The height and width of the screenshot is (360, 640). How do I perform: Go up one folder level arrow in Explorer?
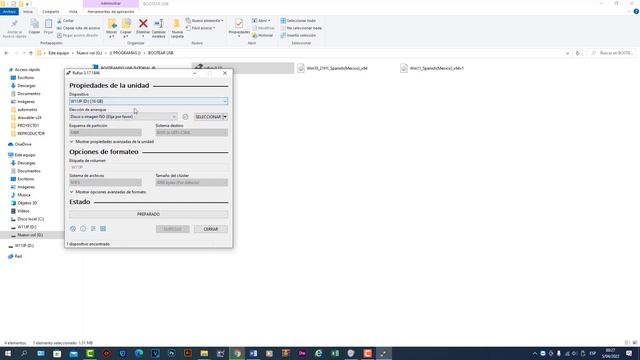coord(31,53)
